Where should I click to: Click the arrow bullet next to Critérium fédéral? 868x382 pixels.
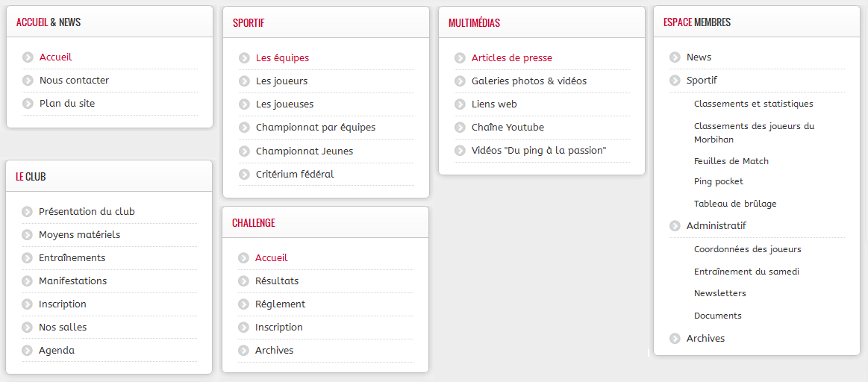[x=245, y=175]
